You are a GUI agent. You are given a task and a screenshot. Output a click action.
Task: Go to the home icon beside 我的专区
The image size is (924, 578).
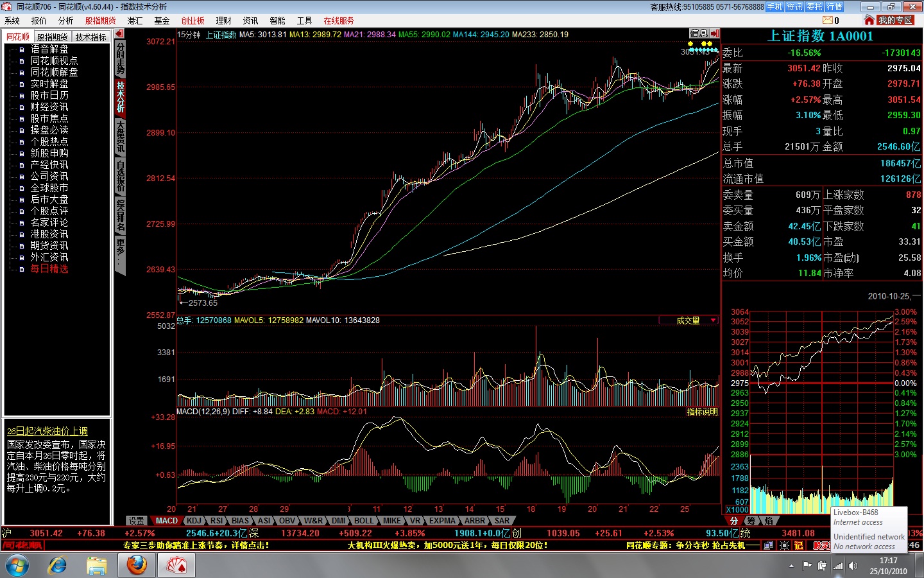(x=869, y=20)
